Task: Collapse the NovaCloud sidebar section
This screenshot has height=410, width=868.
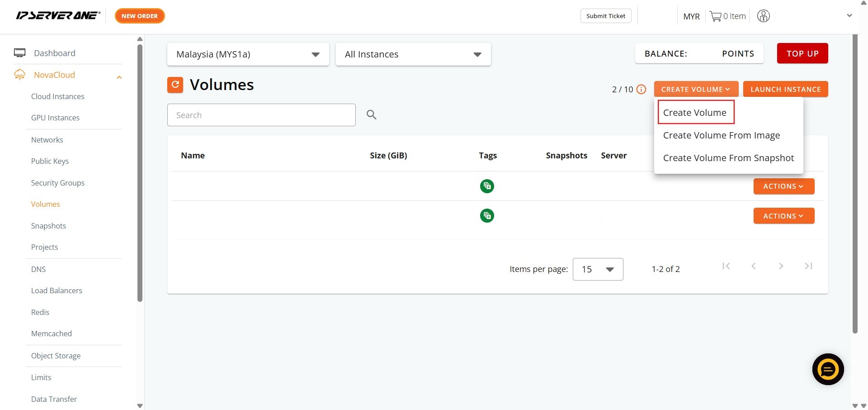Action: pos(119,77)
